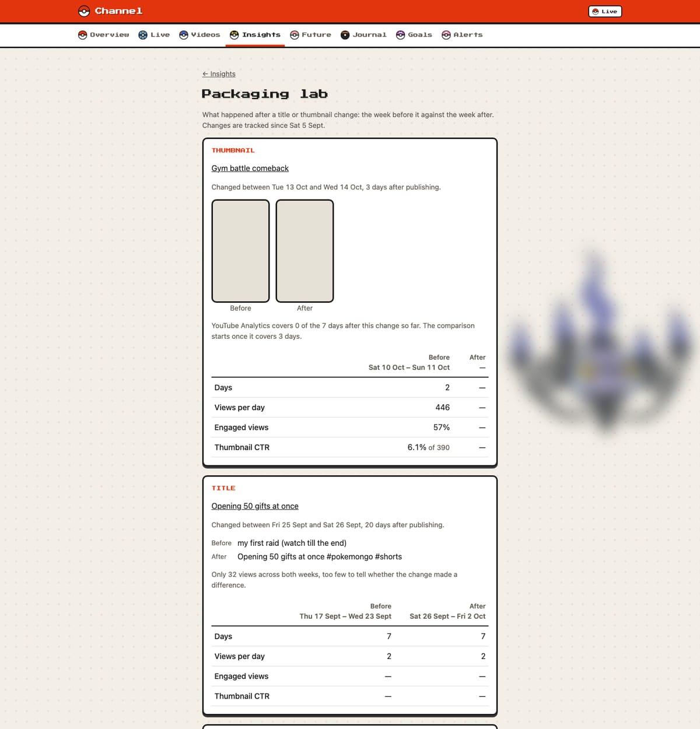Image resolution: width=700 pixels, height=729 pixels.
Task: Select the Overview tab
Action: (x=104, y=35)
